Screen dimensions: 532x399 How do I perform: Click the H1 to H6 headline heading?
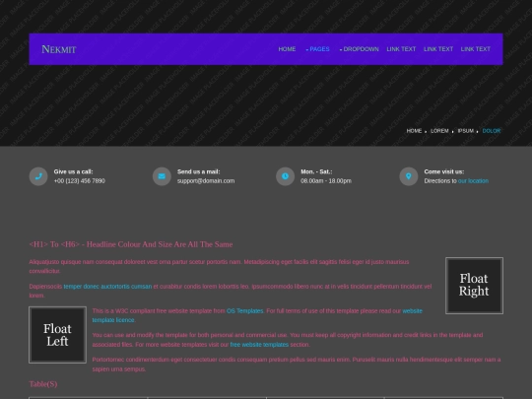click(x=131, y=244)
